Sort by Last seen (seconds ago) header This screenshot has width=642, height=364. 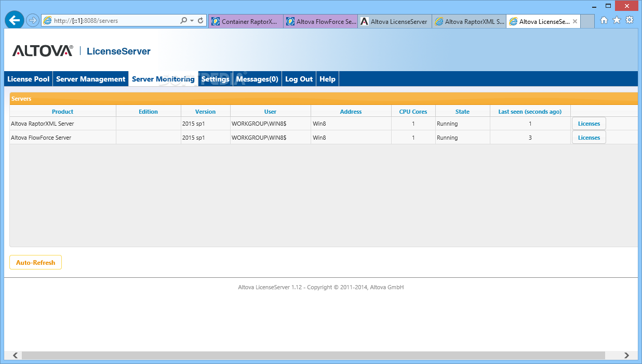pos(530,112)
